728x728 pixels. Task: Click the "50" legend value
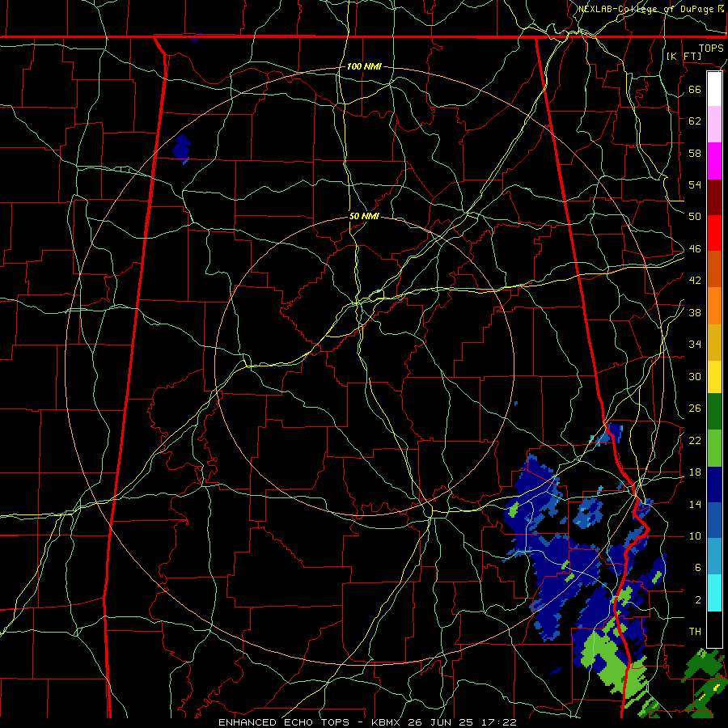coord(695,216)
